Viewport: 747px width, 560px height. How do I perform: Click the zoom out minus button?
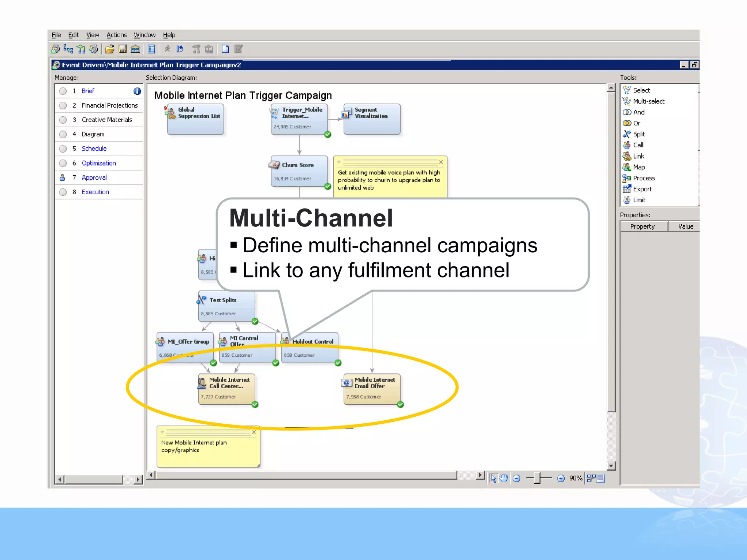tap(516, 478)
